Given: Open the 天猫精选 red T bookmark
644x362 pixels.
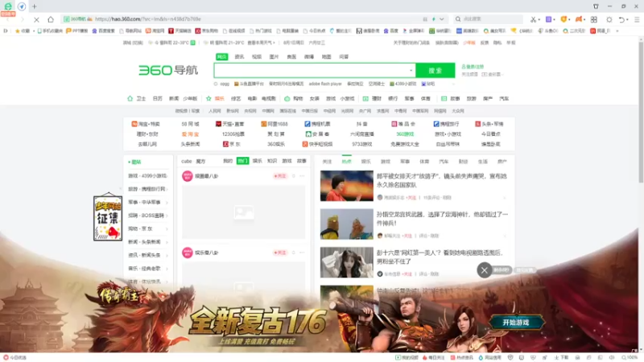Looking at the screenshot, I should tap(171, 31).
